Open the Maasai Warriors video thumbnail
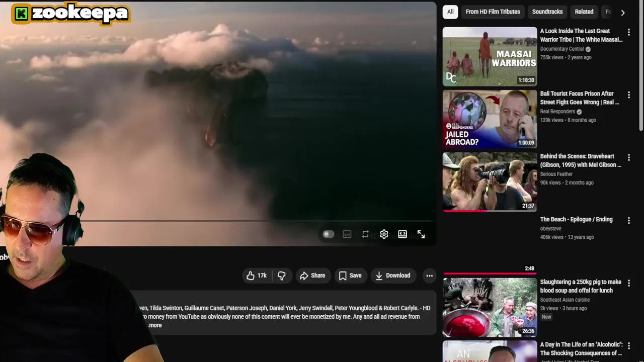Screen dimensions: 644x362 [490, 56]
